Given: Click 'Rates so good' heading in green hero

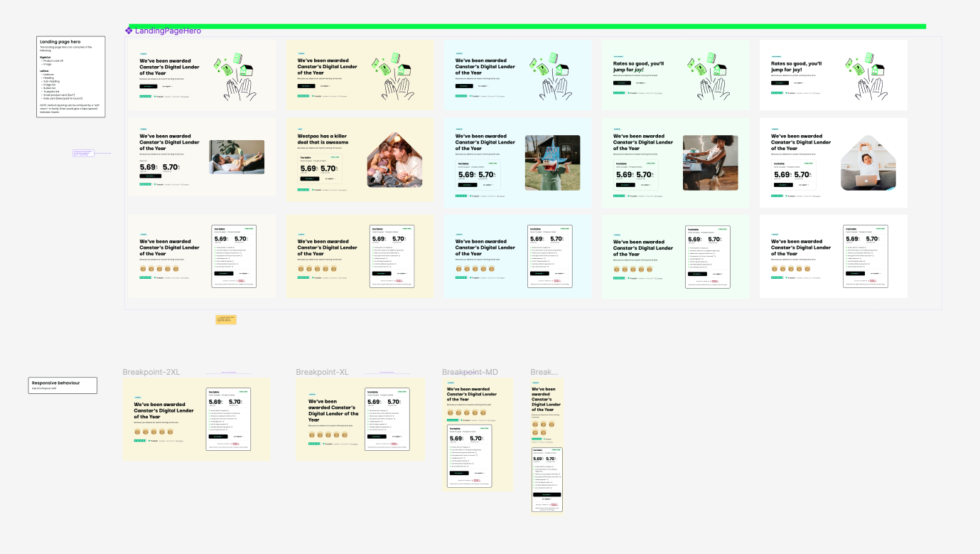Looking at the screenshot, I should pos(639,67).
